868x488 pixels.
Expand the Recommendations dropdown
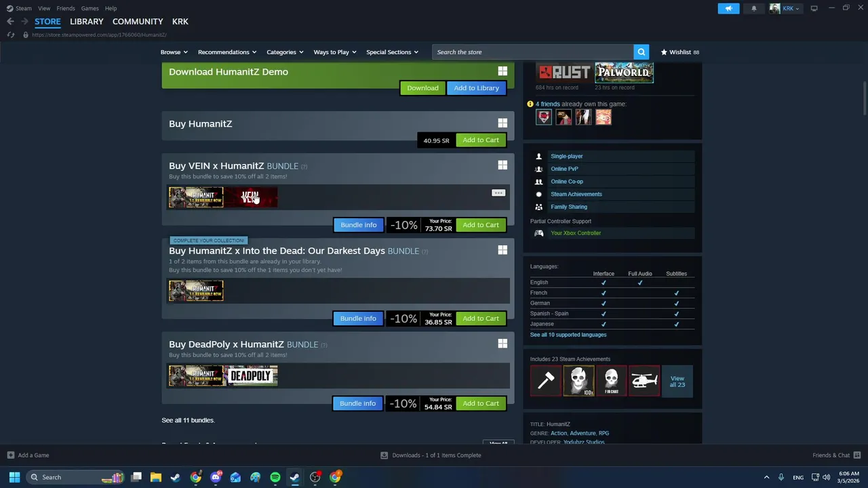227,52
